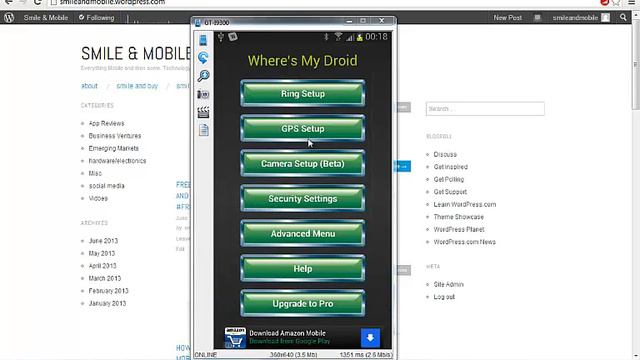Click Log out meta link
This screenshot has width=640, height=360.
[444, 297]
